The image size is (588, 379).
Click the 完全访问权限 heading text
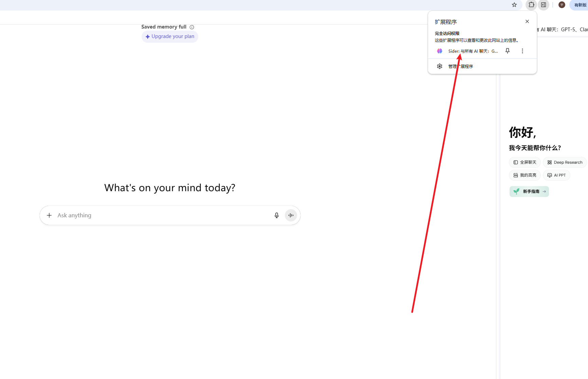[x=447, y=34]
